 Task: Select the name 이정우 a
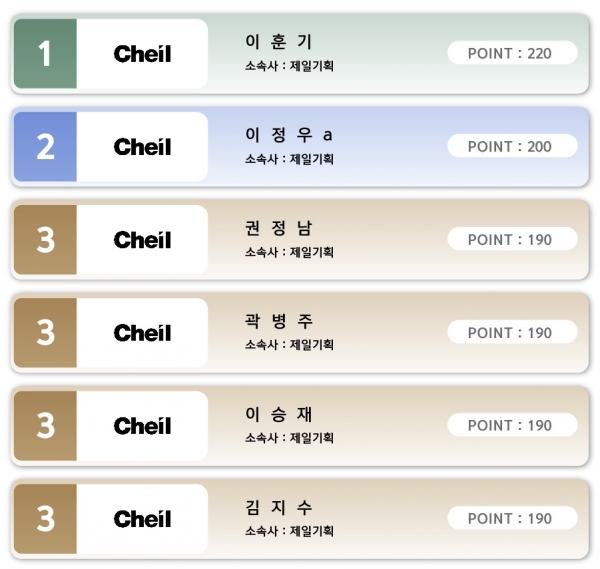click(x=289, y=135)
